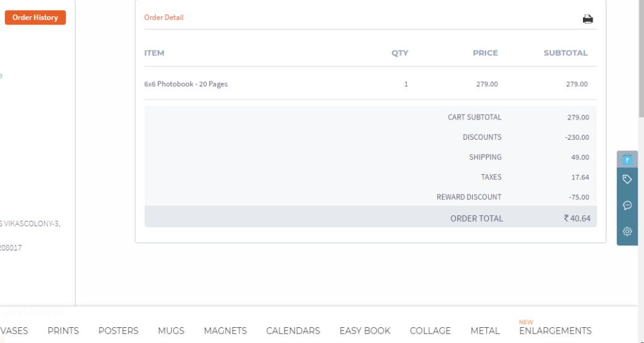Screen dimensions: 644x343
Task: Open the METAL category
Action: [x=485, y=330]
